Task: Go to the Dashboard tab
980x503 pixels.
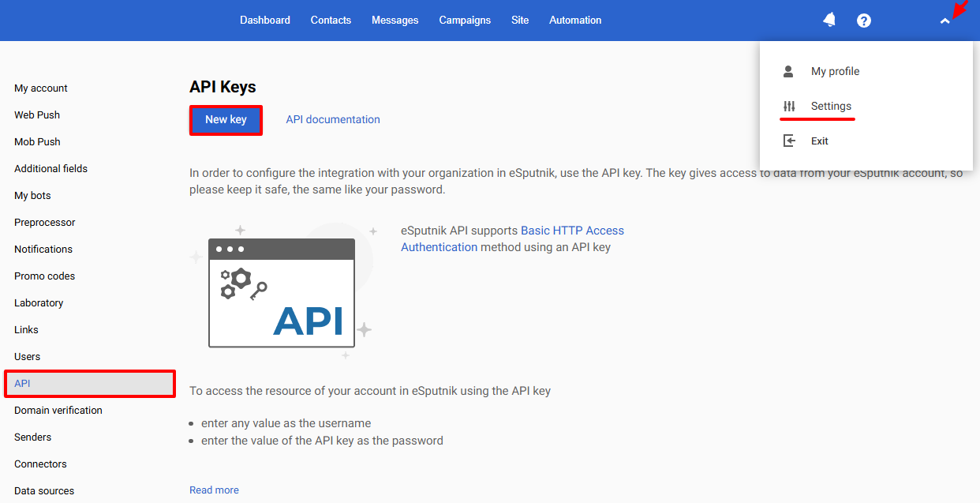Action: (265, 20)
